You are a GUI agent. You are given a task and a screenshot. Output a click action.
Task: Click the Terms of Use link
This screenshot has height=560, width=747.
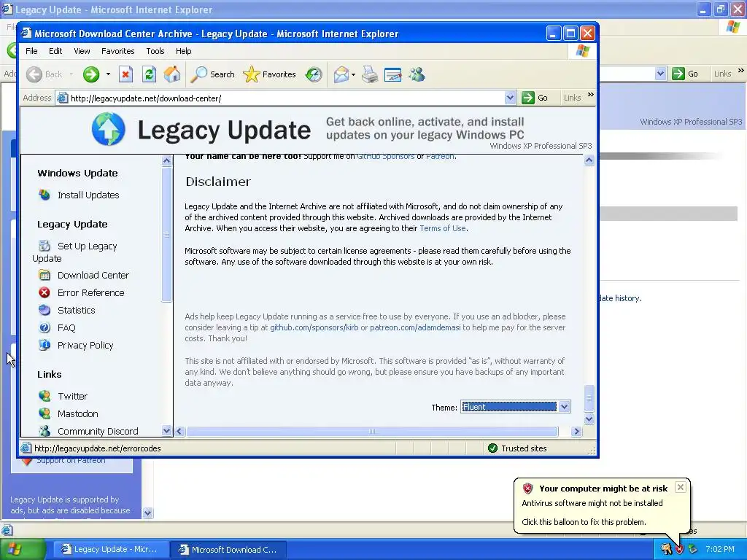pyautogui.click(x=443, y=228)
